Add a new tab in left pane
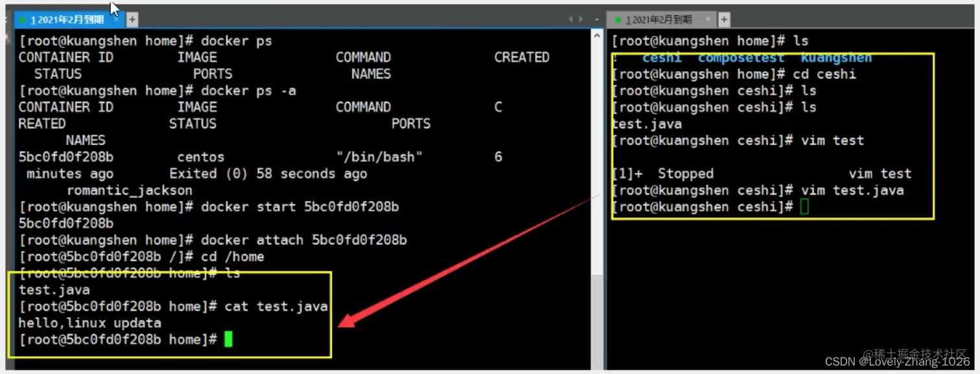 coord(132,20)
